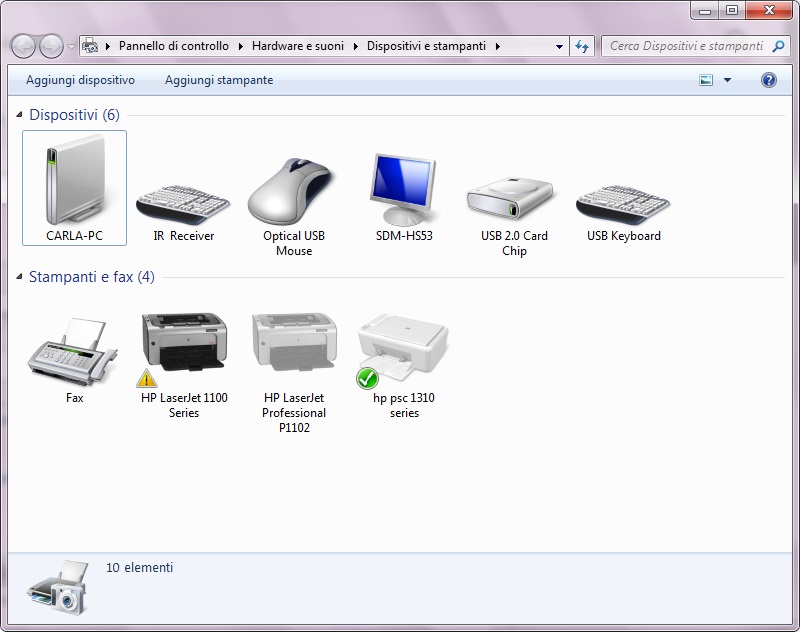This screenshot has height=632, width=800.
Task: Click the 10 elementi status text
Action: pos(140,567)
